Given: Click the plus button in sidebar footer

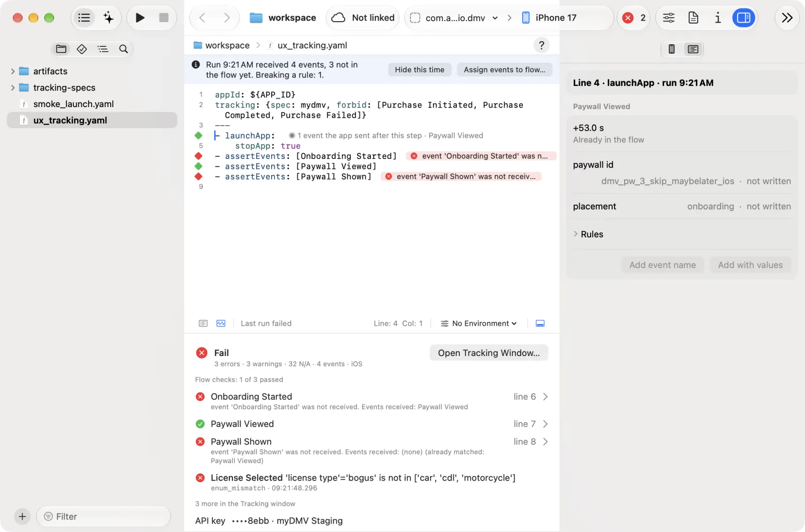Looking at the screenshot, I should coord(22,516).
